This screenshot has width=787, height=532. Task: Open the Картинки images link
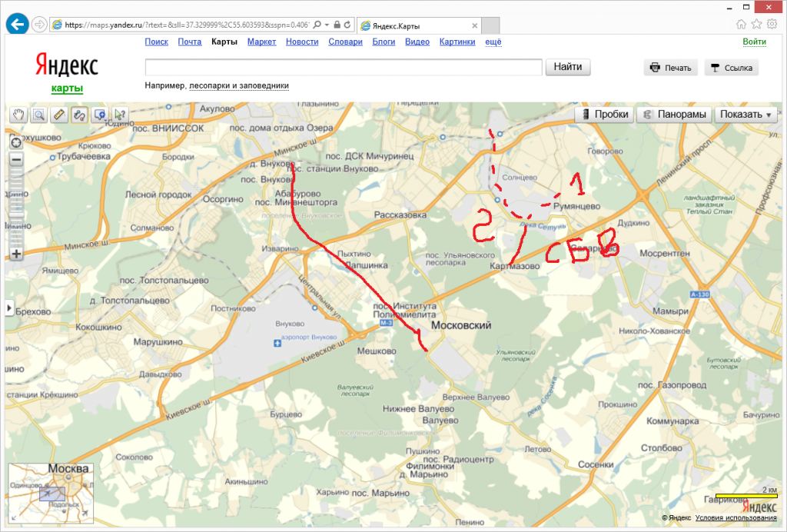click(x=457, y=42)
